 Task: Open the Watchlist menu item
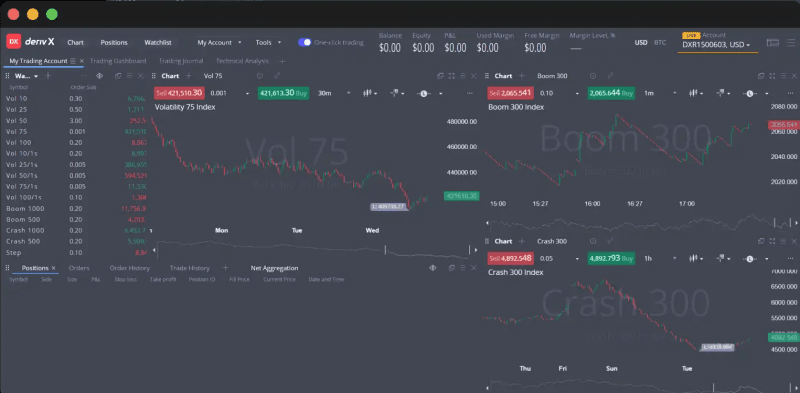point(158,43)
